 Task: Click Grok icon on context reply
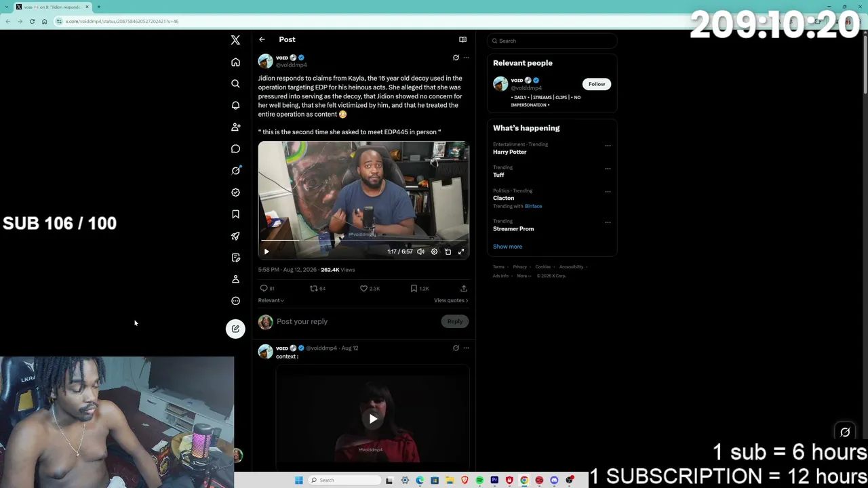(456, 348)
